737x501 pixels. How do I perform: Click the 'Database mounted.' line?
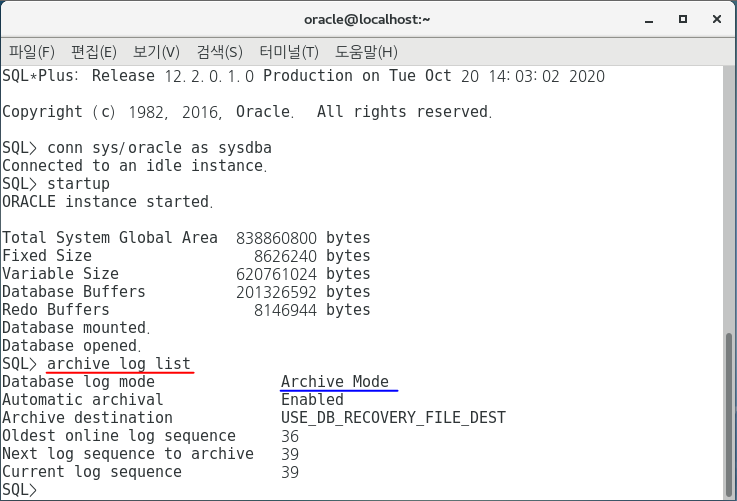[76, 328]
